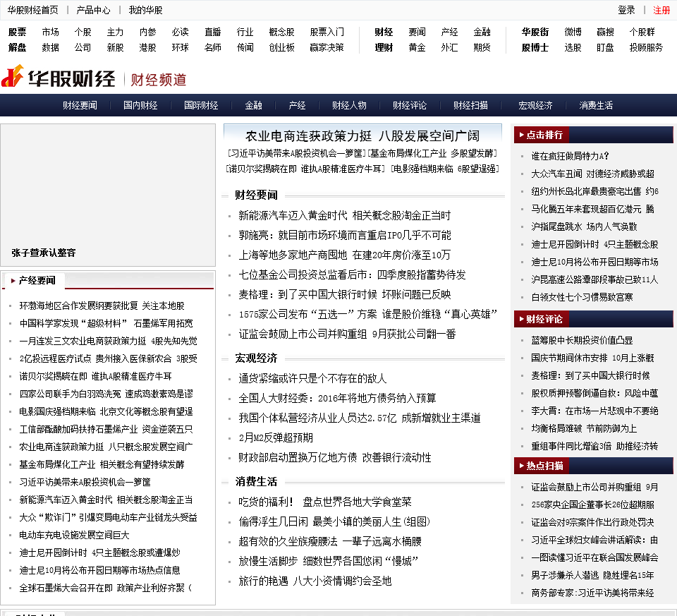677x616 pixels.
Task: Click the 登录 link
Action: click(x=626, y=10)
